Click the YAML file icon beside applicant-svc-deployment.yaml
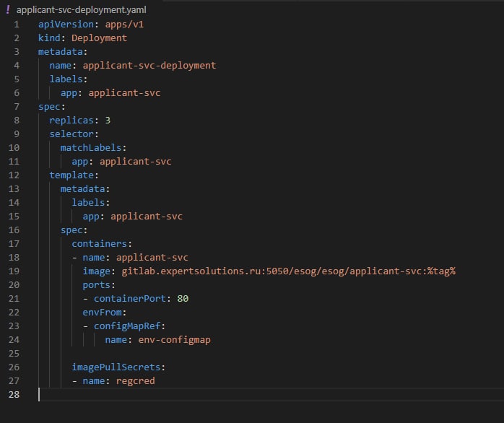The height and width of the screenshot is (423, 504). [x=8, y=9]
